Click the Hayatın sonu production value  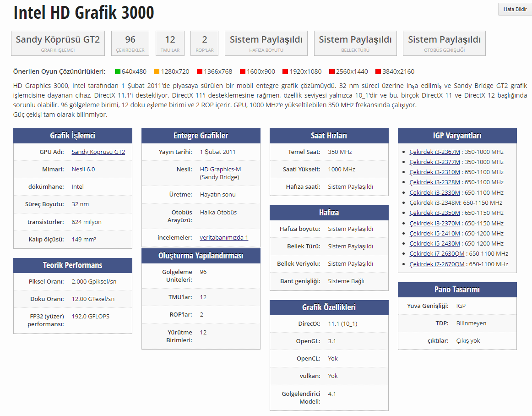[x=217, y=195]
